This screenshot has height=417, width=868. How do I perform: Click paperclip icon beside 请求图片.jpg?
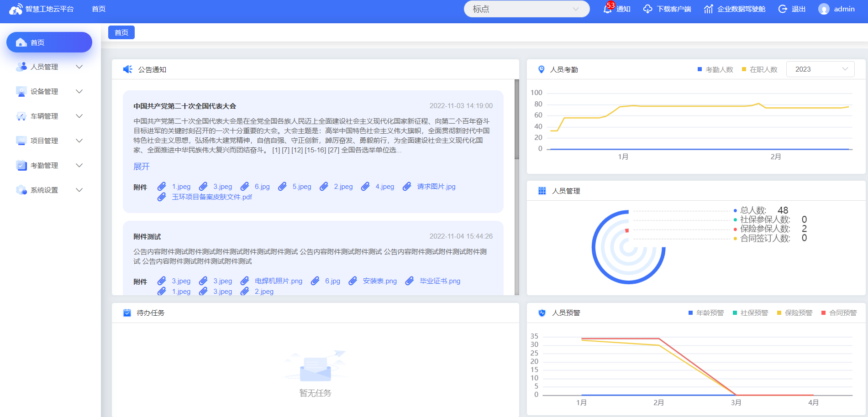(407, 187)
